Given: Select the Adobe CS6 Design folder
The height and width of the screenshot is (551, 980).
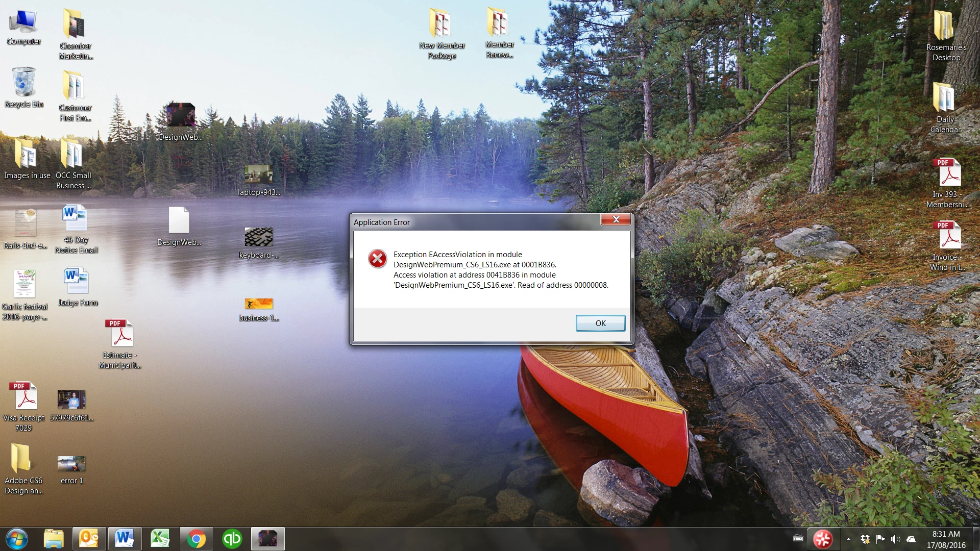Looking at the screenshot, I should pos(21,458).
